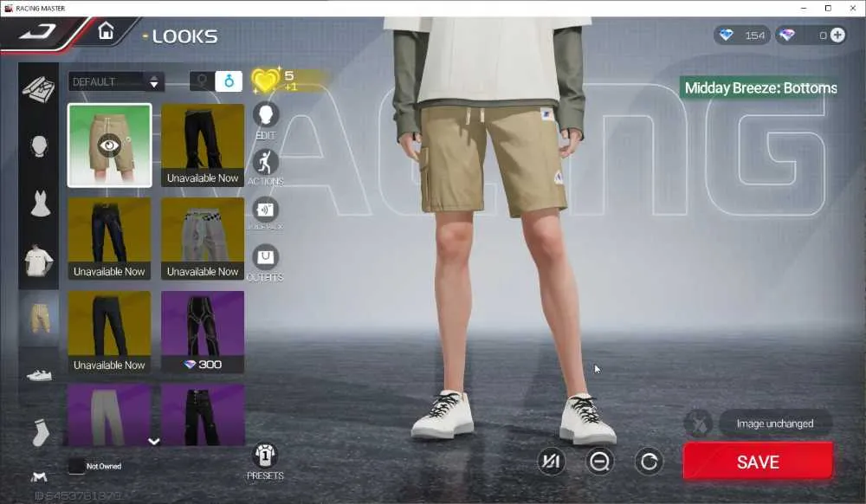
Task: Click the red SAVE button
Action: click(758, 462)
